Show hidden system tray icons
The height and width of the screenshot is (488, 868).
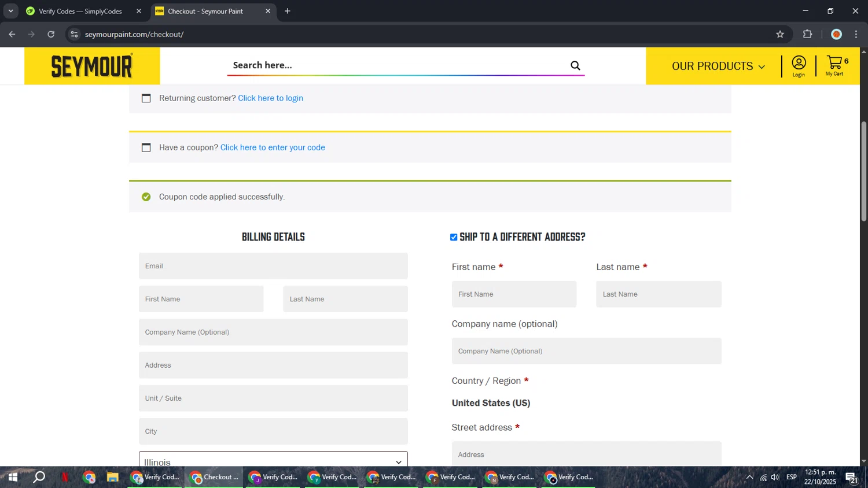(x=749, y=477)
